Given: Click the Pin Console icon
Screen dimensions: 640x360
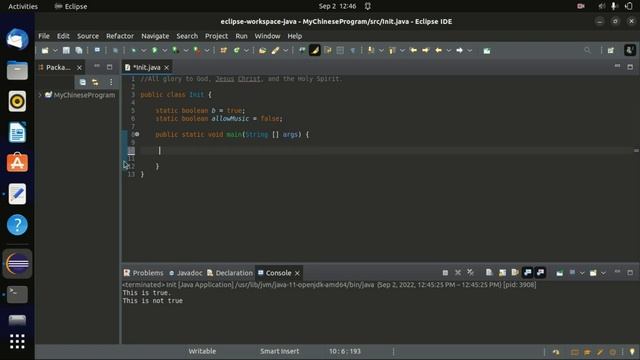Looking at the screenshot, I should 560,273.
